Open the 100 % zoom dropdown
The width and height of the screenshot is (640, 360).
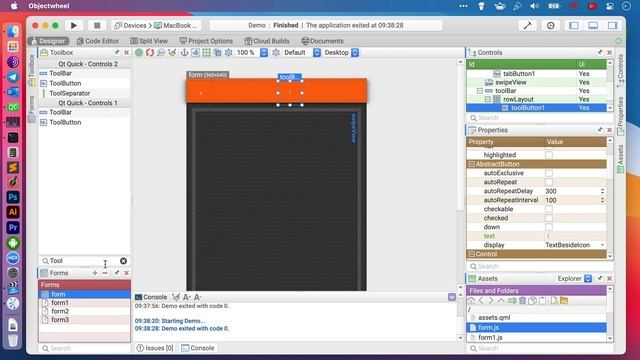[264, 53]
